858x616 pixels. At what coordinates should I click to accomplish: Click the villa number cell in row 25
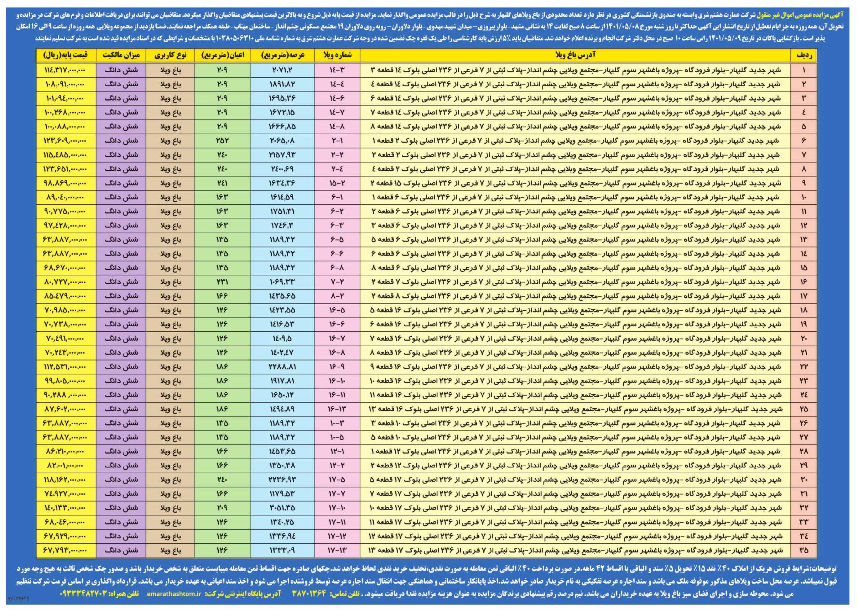[337, 409]
